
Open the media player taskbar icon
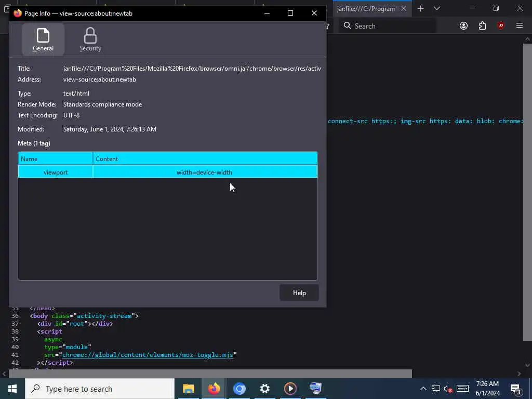point(290,389)
